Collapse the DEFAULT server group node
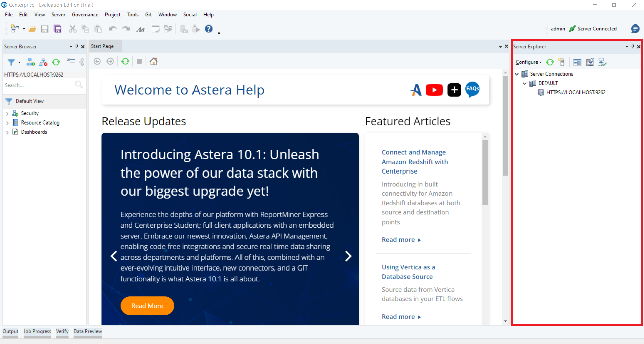The image size is (644, 344). pyautogui.click(x=525, y=83)
